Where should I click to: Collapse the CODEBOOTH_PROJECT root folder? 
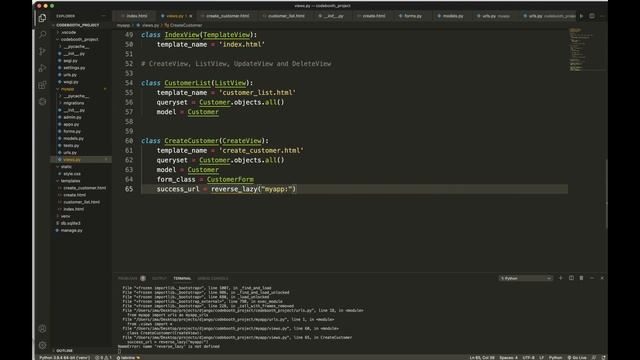tap(78, 25)
